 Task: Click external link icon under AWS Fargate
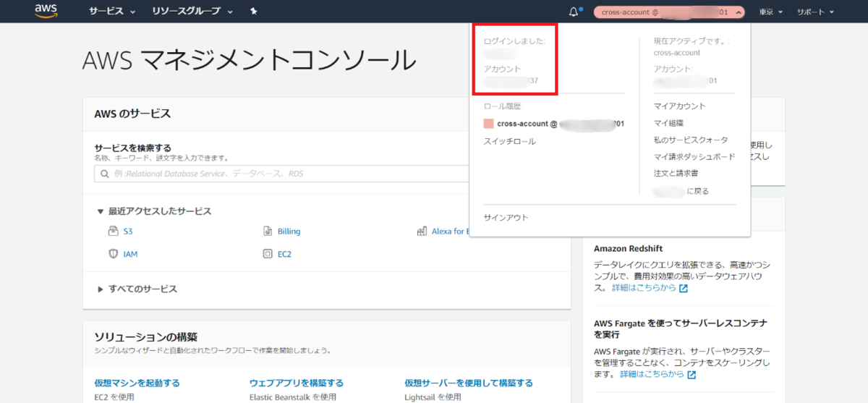[692, 375]
